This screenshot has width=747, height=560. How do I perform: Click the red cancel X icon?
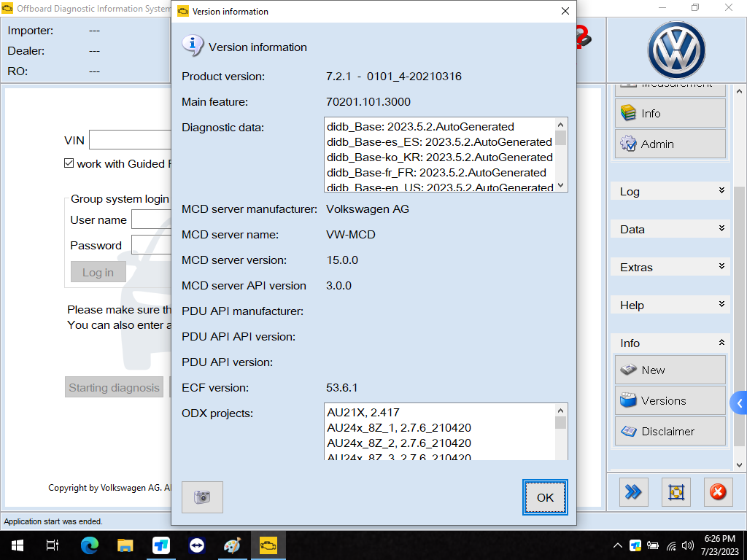coord(718,493)
